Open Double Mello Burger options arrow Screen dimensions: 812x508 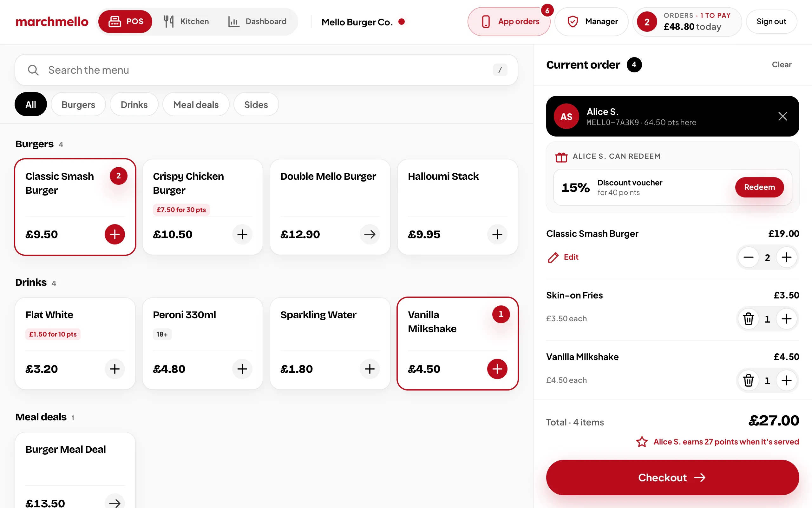click(x=370, y=234)
